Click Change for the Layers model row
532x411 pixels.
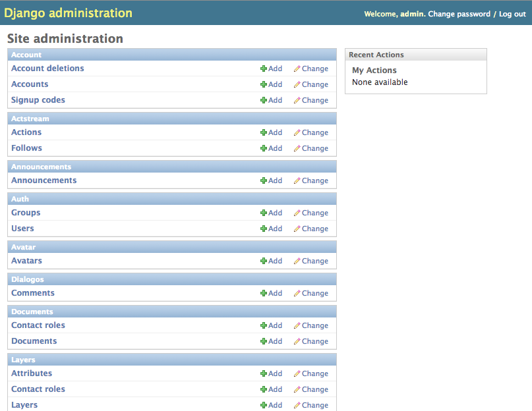[311, 405]
